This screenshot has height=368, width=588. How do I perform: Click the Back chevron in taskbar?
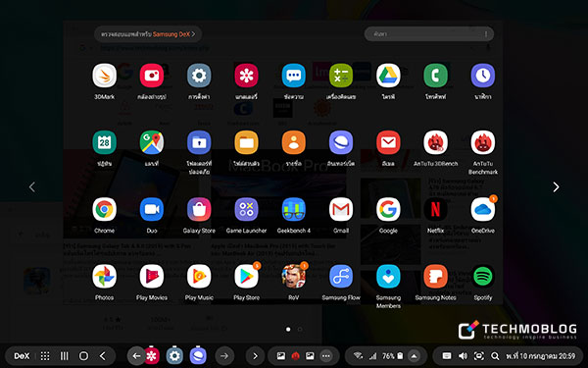tap(102, 356)
